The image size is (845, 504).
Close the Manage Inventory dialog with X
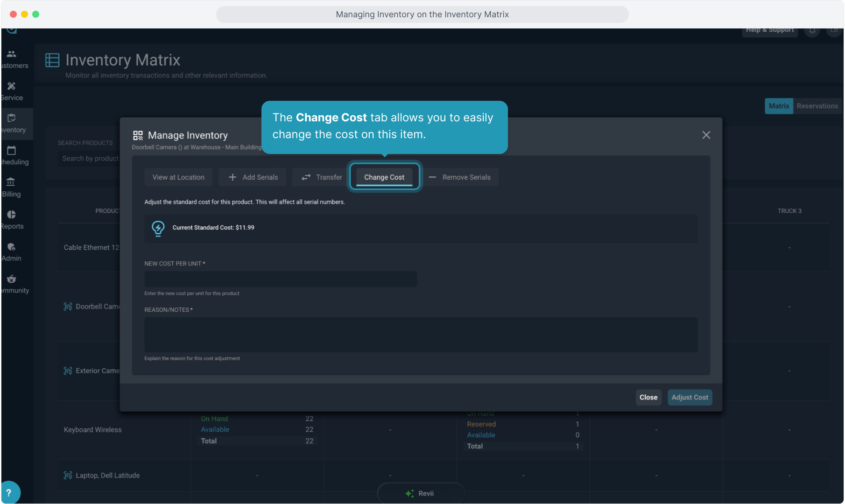click(x=706, y=135)
